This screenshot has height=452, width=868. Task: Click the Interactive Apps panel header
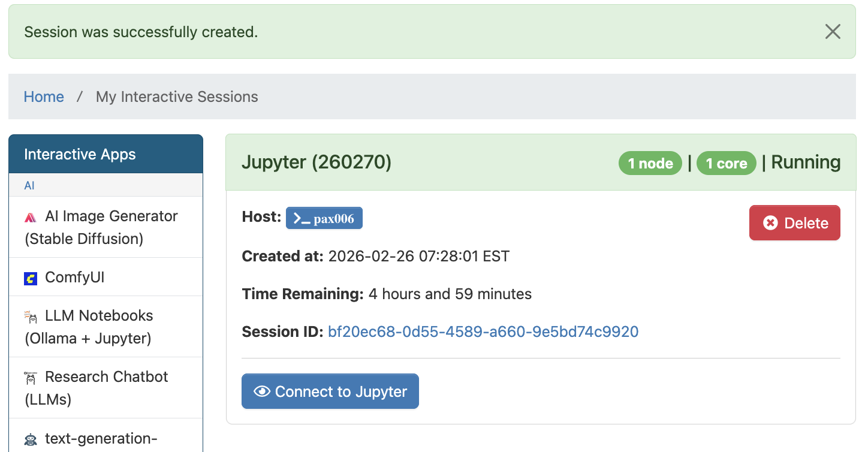click(x=80, y=154)
